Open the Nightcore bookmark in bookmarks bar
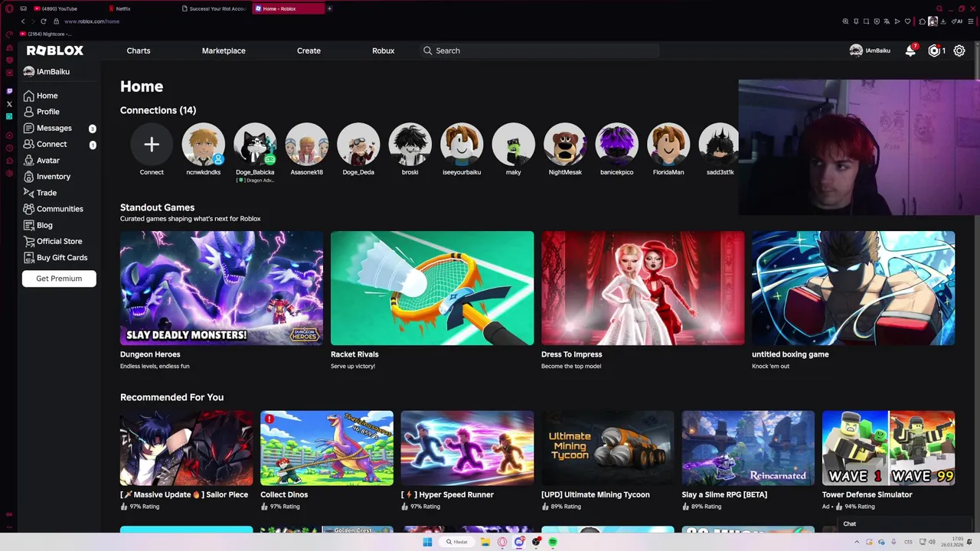This screenshot has height=551, width=980. [46, 34]
